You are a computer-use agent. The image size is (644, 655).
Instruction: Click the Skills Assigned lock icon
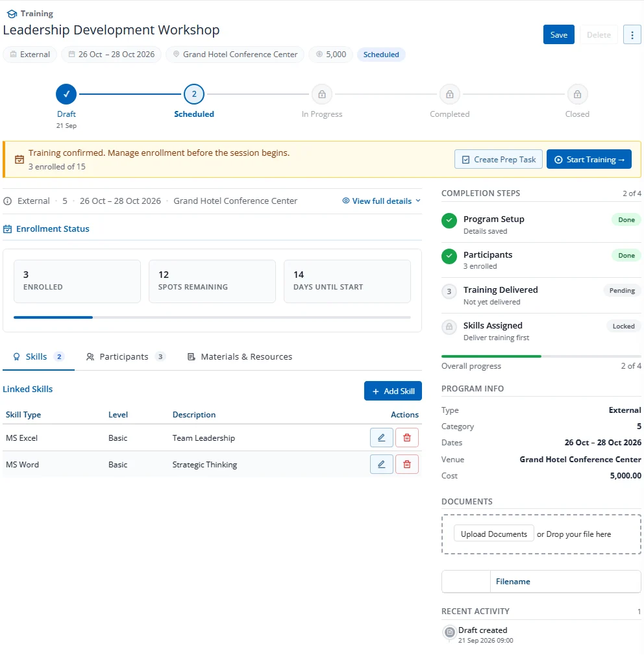coord(449,327)
